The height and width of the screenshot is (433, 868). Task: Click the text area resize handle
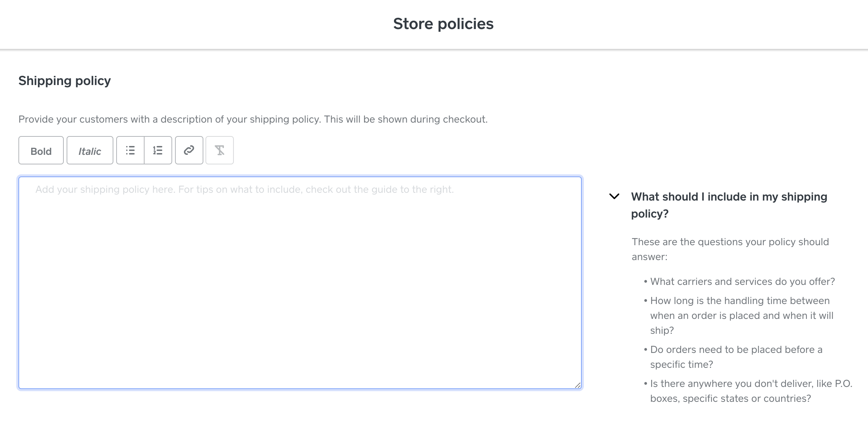577,385
